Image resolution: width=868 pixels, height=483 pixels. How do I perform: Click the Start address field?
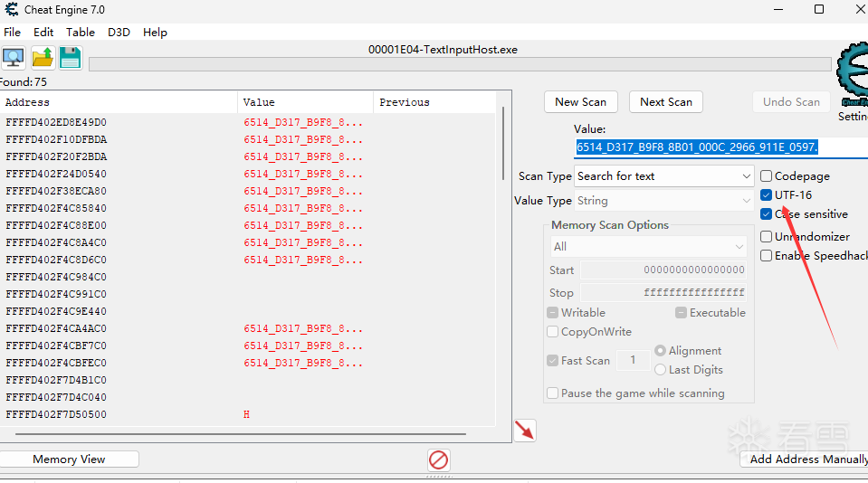coord(663,270)
